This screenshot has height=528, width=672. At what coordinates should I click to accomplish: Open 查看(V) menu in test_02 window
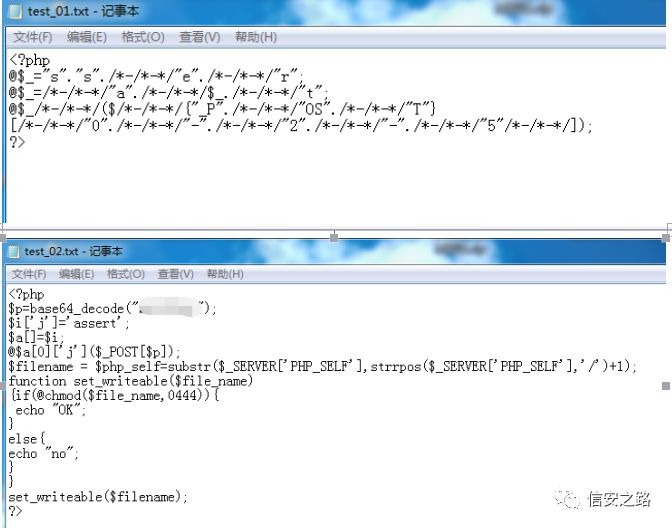coord(175,274)
